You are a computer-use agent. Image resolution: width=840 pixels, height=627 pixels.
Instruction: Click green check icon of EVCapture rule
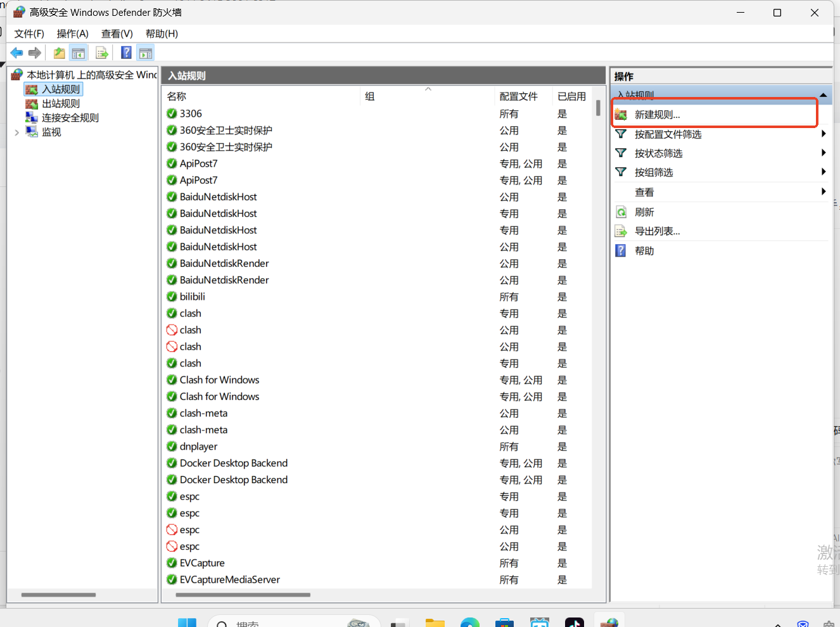click(172, 563)
